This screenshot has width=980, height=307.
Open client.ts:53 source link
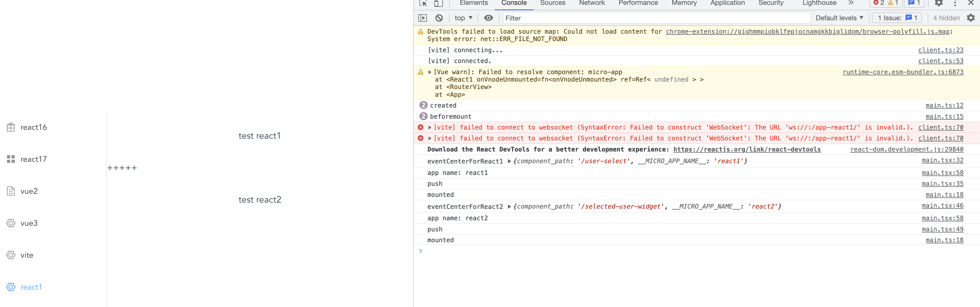pyautogui.click(x=941, y=61)
